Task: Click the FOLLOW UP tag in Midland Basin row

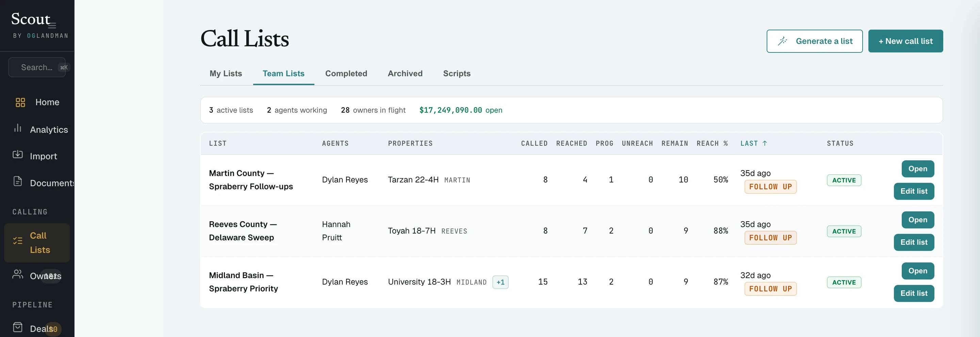Action: [x=770, y=289]
